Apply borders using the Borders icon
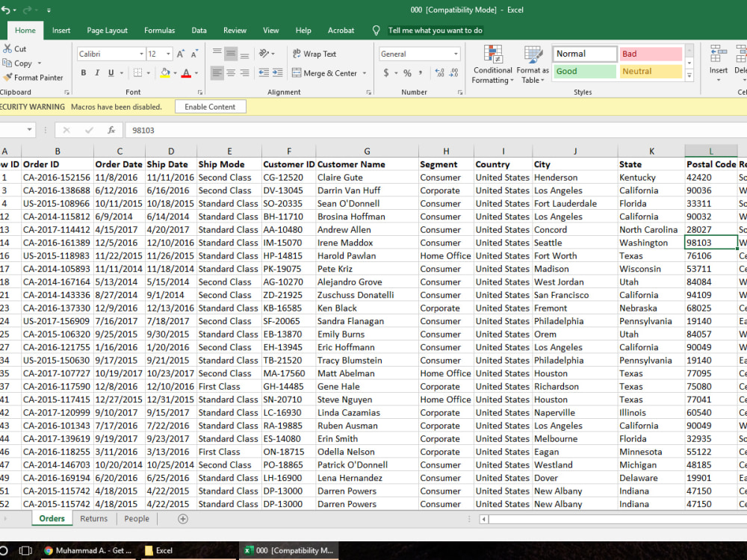 [x=137, y=73]
